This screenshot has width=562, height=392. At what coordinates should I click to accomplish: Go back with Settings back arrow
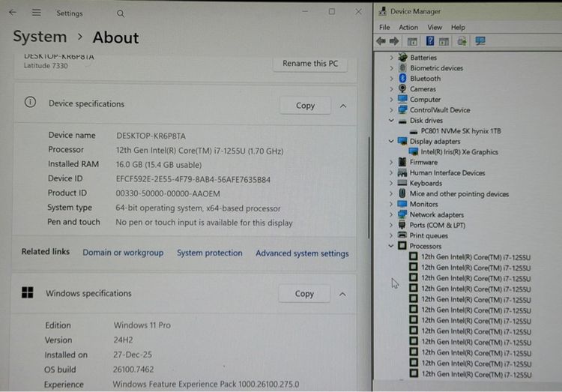click(x=13, y=13)
